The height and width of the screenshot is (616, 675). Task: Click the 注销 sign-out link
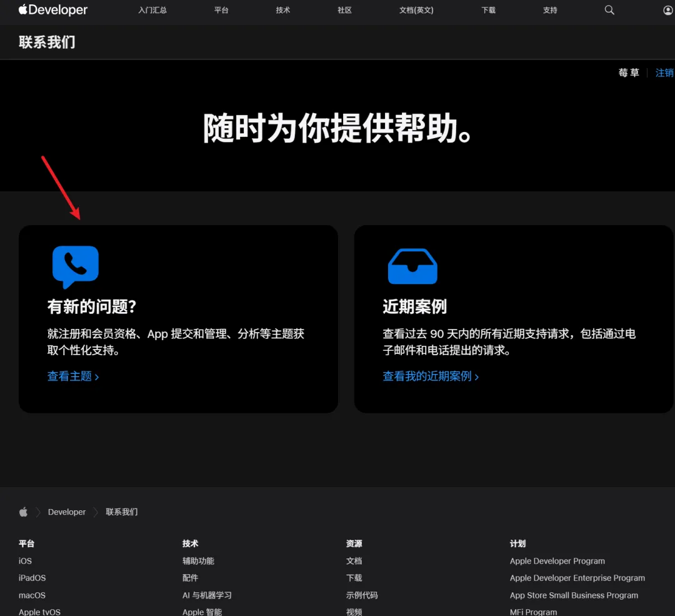point(664,73)
